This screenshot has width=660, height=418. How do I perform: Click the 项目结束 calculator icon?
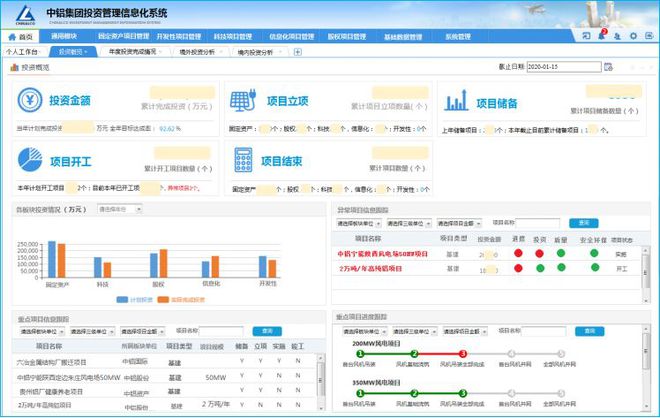click(x=243, y=160)
